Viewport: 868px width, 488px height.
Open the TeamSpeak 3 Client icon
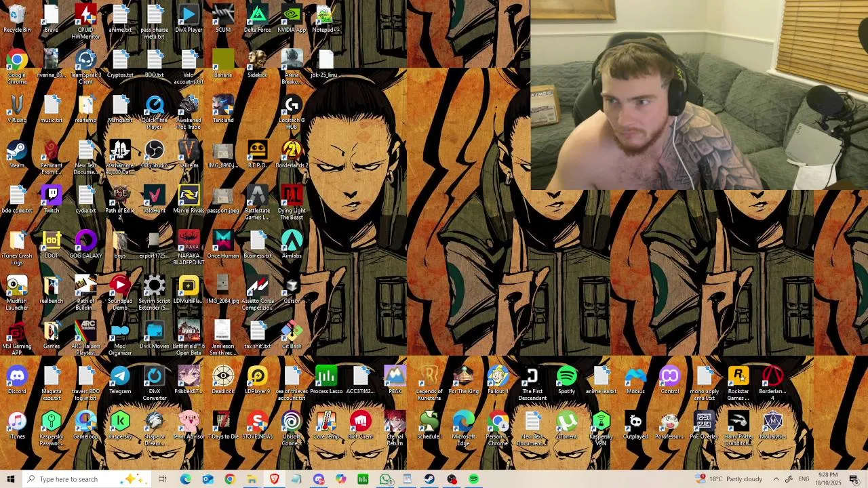tap(85, 67)
